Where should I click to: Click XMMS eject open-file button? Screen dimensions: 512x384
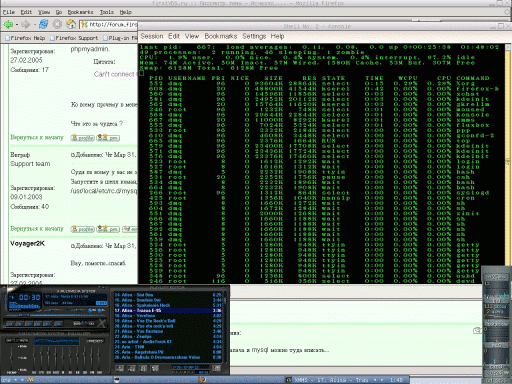point(58,324)
